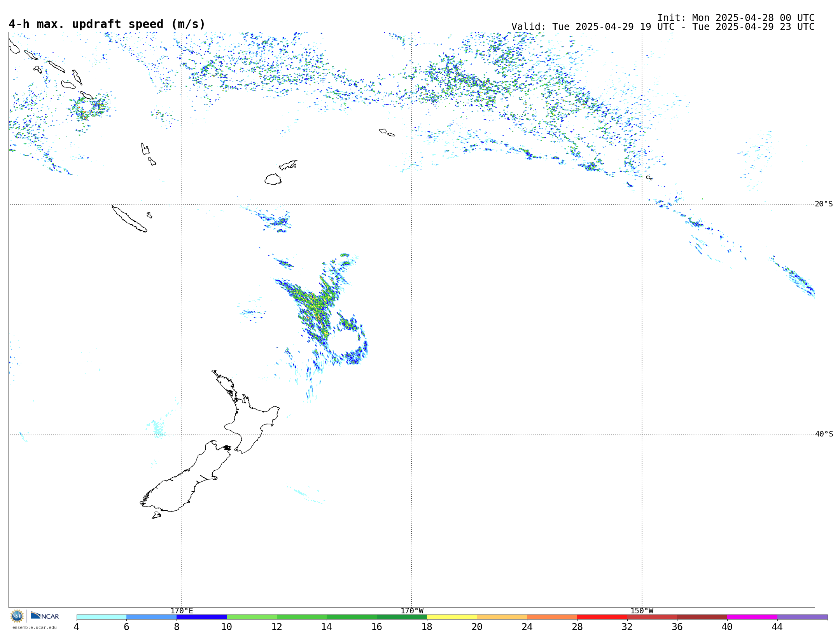Viewport: 840px width, 632px height.
Task: Pick the light green 10–12 colorbar swatch
Action: [x=252, y=617]
